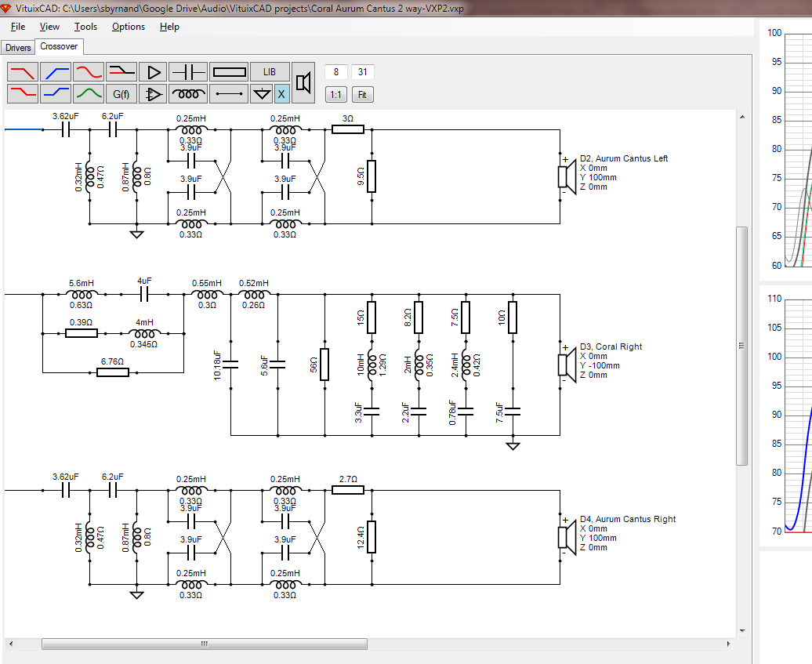This screenshot has height=664, width=812.
Task: Select the red S-curve all-pass filter block
Action: click(x=88, y=72)
